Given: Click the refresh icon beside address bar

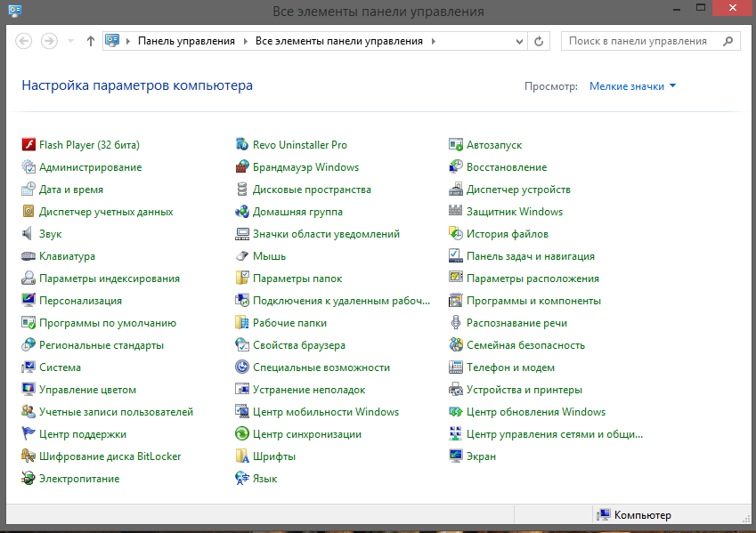Looking at the screenshot, I should [x=539, y=42].
